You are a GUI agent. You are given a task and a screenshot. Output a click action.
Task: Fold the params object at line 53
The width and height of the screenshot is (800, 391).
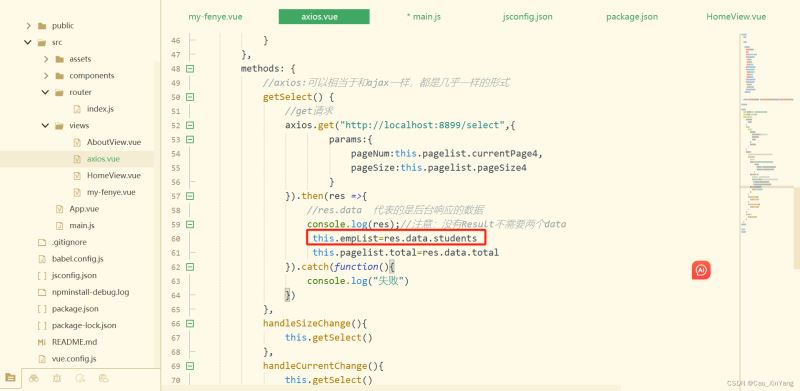(190, 139)
